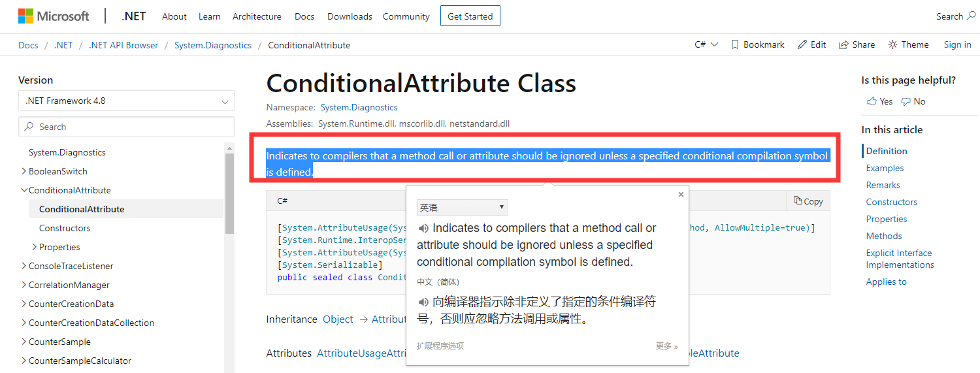
Task: Play Chinese translation audio in popup
Action: 423,302
